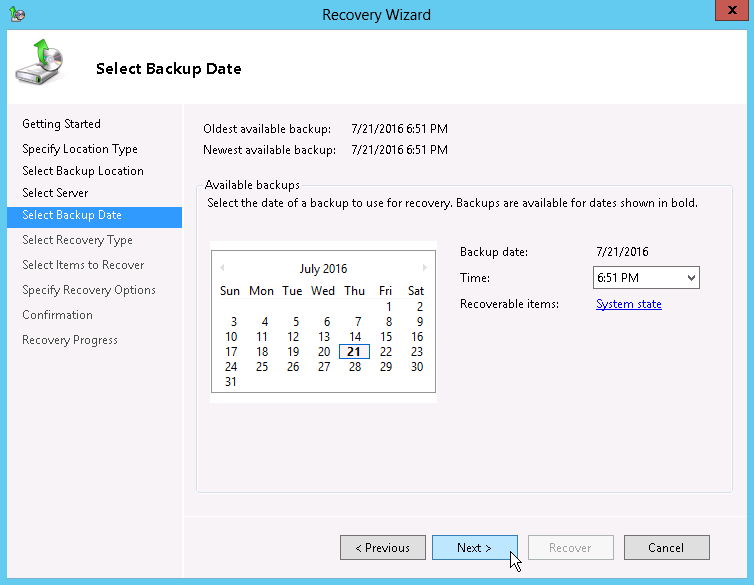
Task: Go to next month in calendar
Action: (x=425, y=268)
